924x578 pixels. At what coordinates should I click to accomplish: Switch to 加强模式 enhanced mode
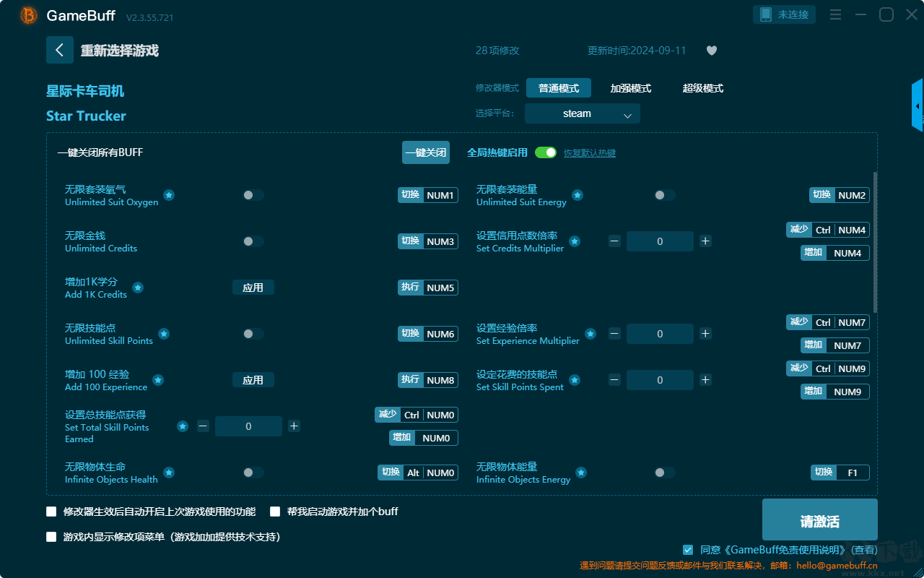pos(631,88)
